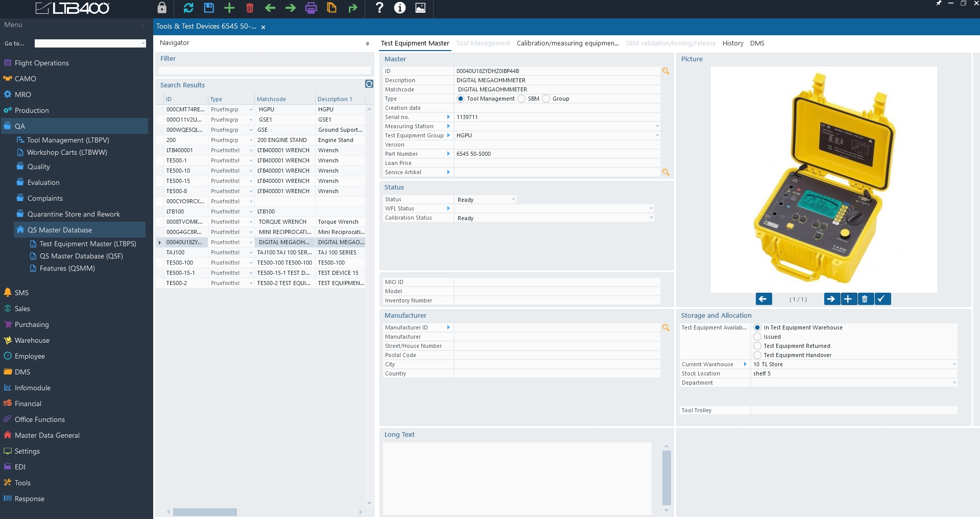This screenshot has height=519, width=980.
Task: Choose the Issued availability option
Action: click(758, 337)
